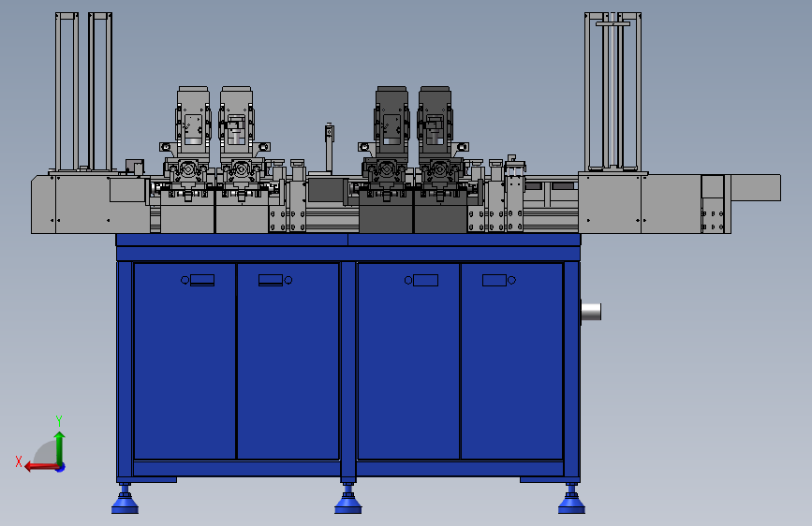Select the silver cylinder on the cabinet's right side
The height and width of the screenshot is (526, 812).
point(591,312)
